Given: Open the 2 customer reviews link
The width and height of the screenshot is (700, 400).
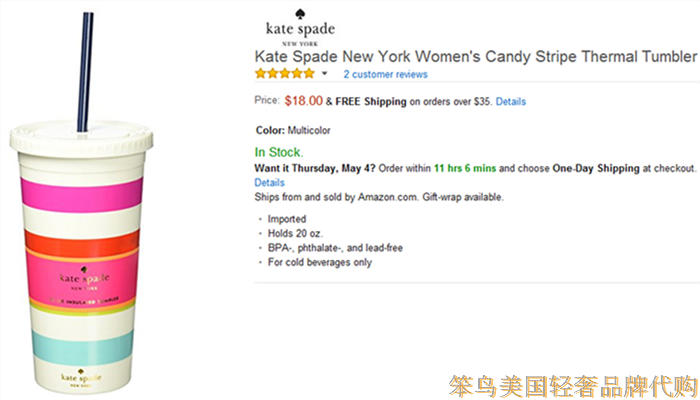Looking at the screenshot, I should point(385,74).
